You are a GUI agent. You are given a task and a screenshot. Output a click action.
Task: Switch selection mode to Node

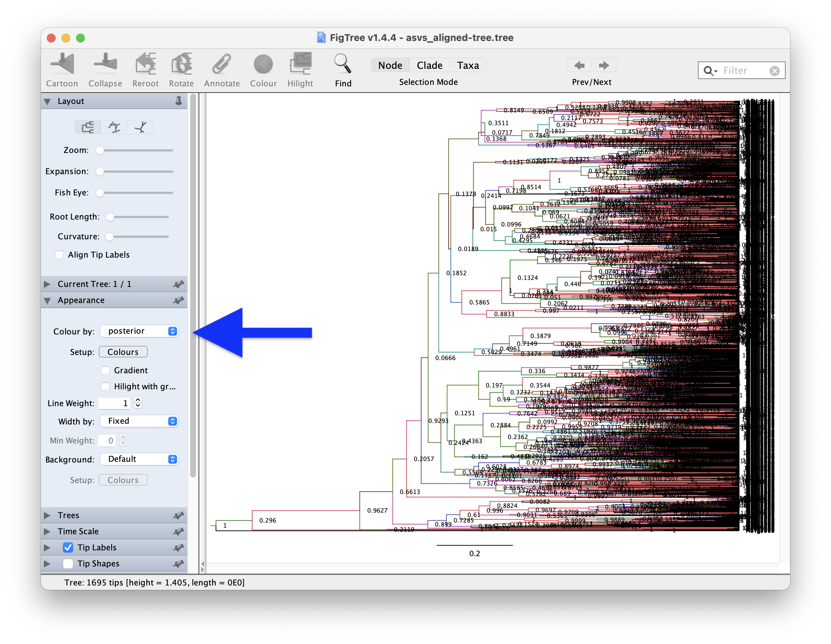(x=390, y=65)
